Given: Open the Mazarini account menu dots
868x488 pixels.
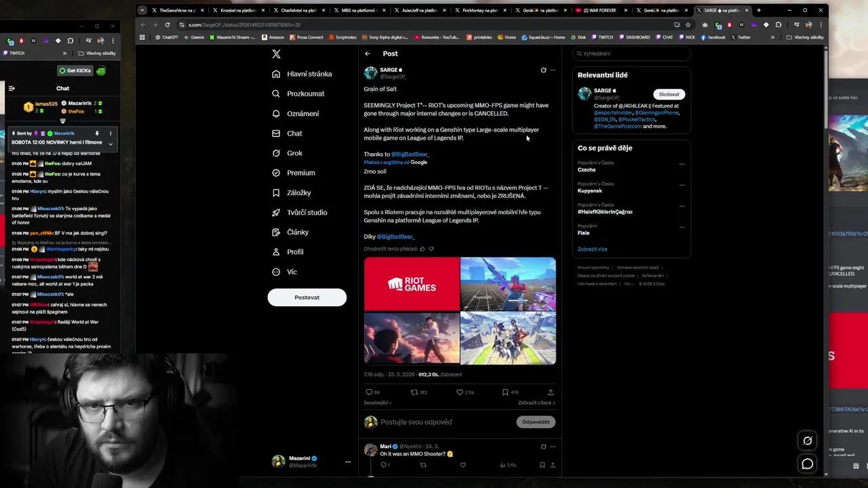Looking at the screenshot, I should pos(348,462).
